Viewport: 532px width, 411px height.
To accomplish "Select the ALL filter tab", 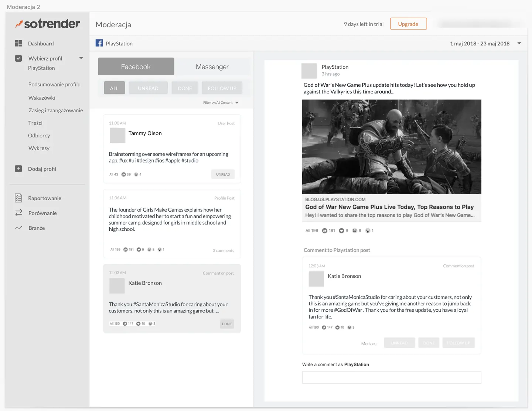I will [114, 88].
